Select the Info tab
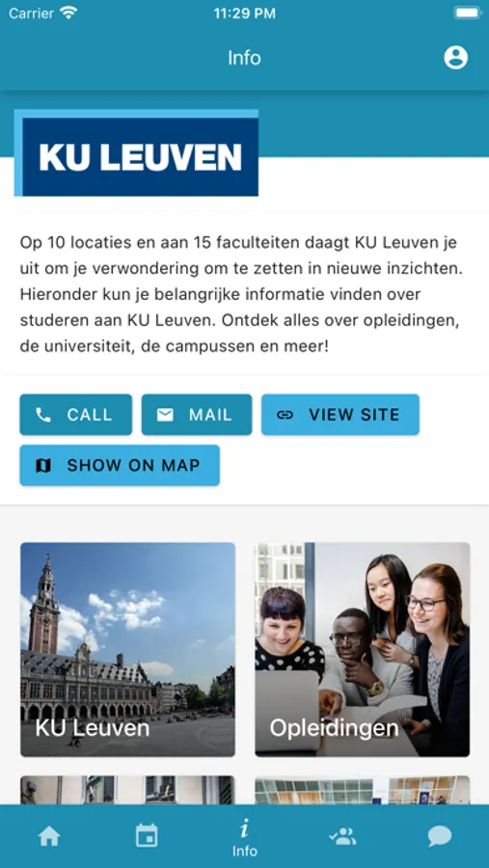Screen dimensions: 489x868 [244, 840]
